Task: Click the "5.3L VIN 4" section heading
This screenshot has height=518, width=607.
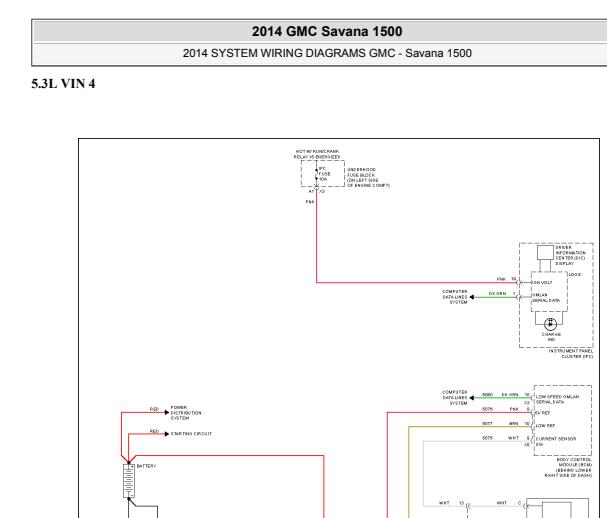Action: [x=63, y=84]
